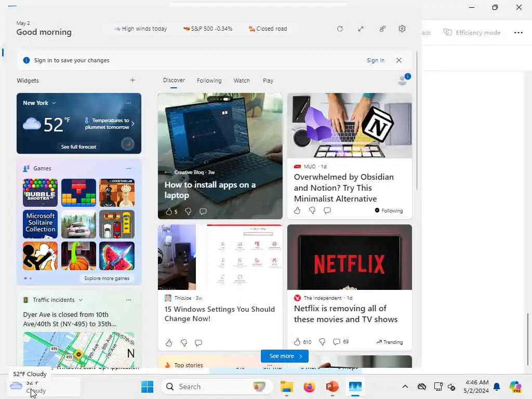Screen dimensions: 532x399
Task: Open Microsoft Solitaire Collection
Action: click(x=40, y=224)
